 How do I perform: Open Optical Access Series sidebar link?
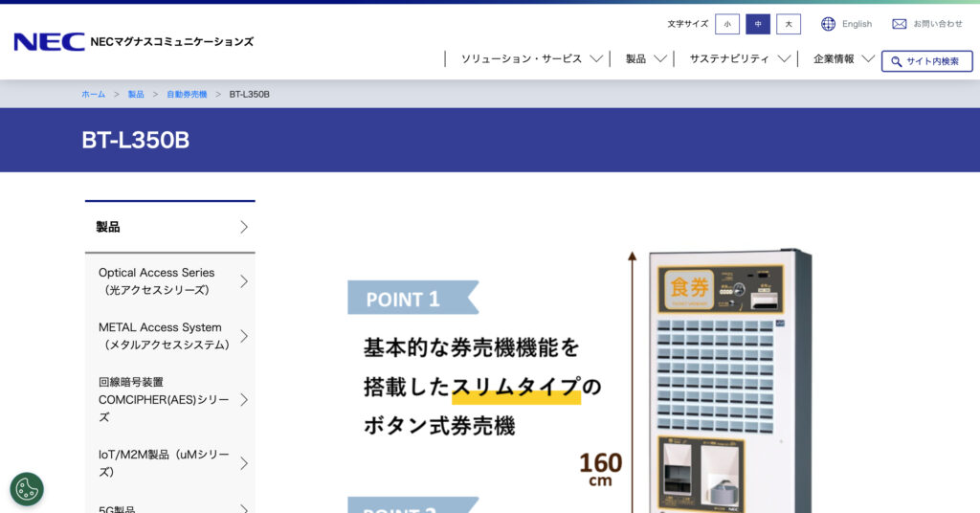coord(170,281)
